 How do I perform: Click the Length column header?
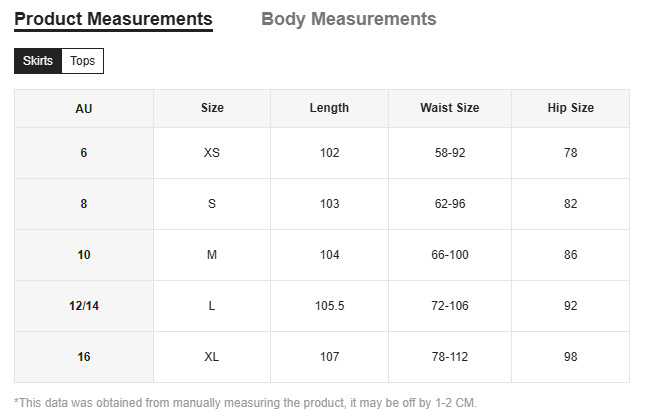pyautogui.click(x=329, y=108)
